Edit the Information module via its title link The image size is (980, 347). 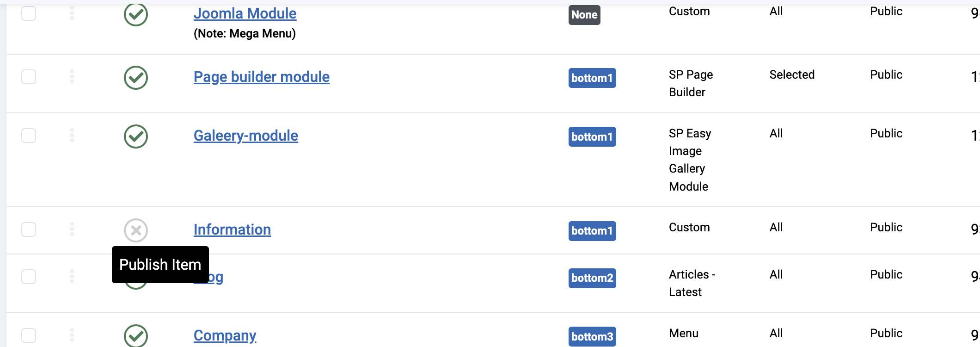[x=232, y=229]
